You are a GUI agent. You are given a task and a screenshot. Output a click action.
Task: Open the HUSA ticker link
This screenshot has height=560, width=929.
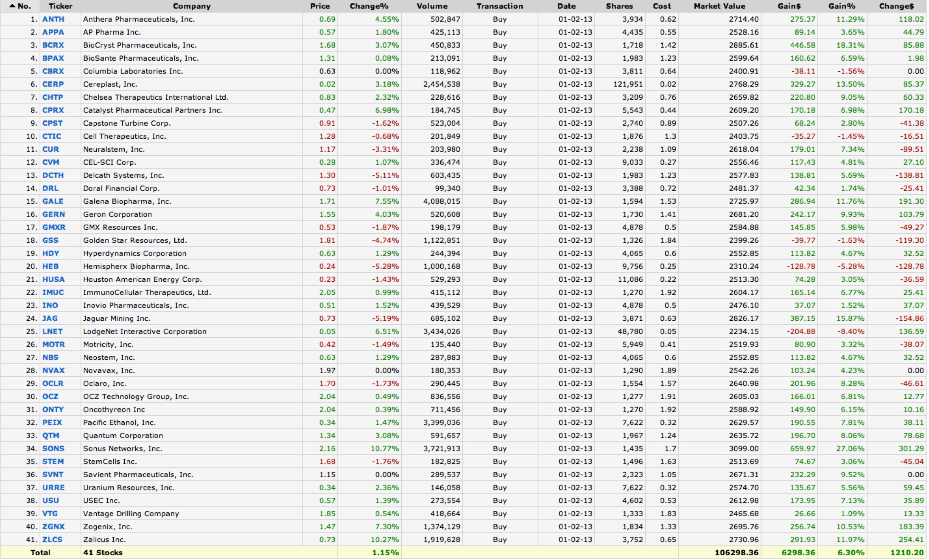pos(53,279)
